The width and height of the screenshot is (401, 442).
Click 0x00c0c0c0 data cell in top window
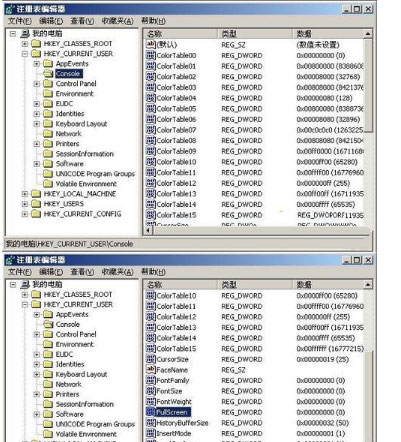330,130
